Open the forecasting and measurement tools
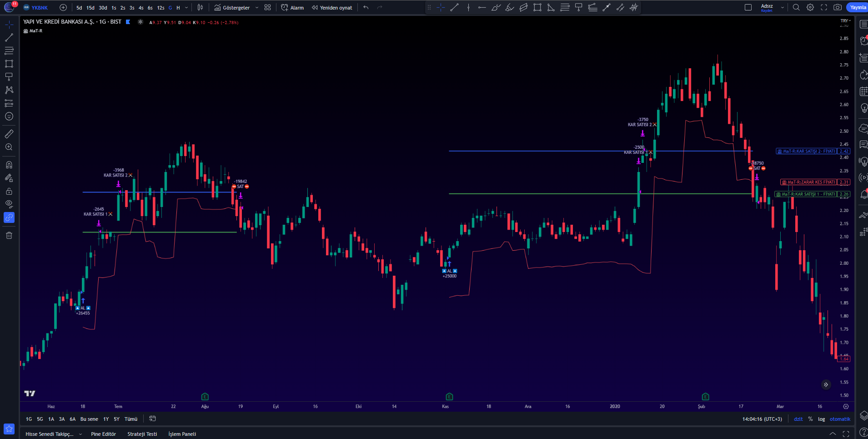This screenshot has width=868, height=439. tap(9, 103)
